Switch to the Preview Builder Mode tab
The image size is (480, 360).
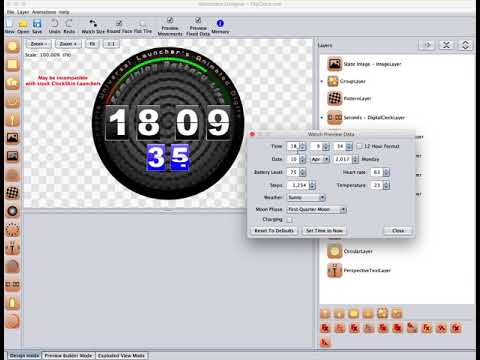point(68,356)
